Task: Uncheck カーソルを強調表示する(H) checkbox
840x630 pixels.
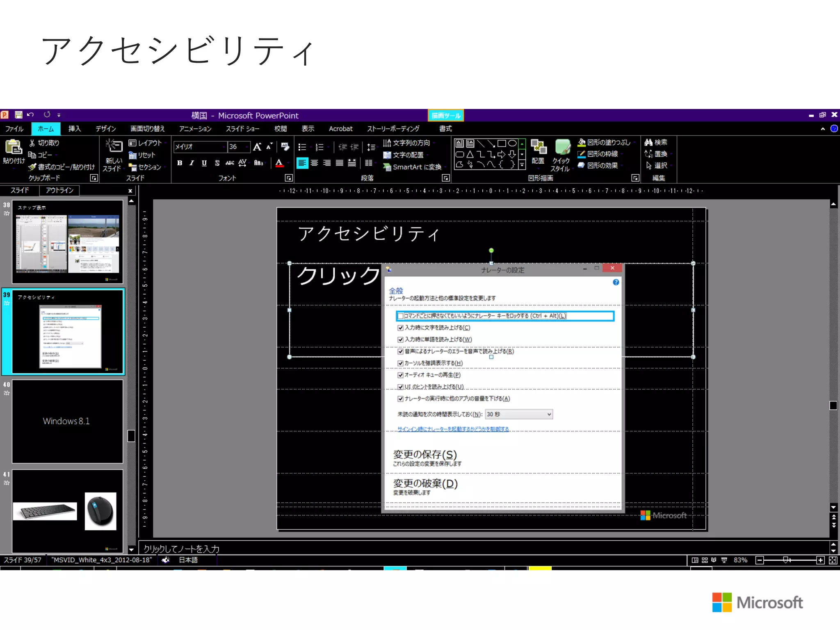Action: [x=401, y=363]
